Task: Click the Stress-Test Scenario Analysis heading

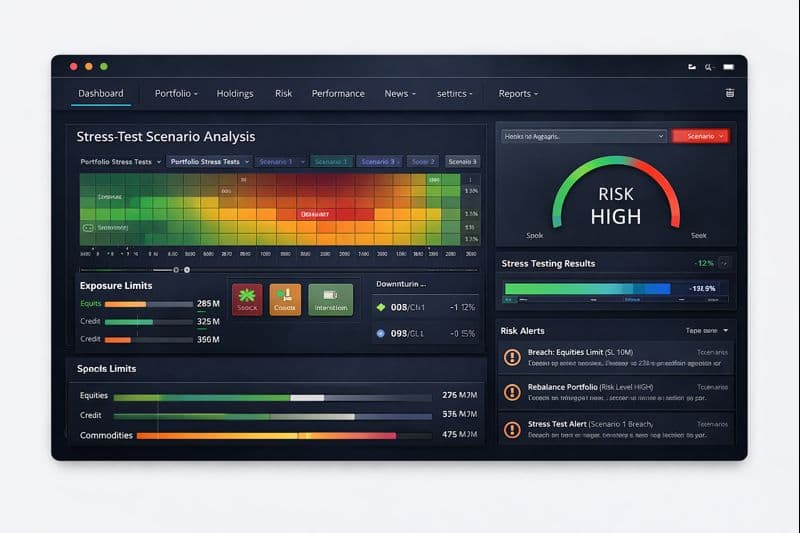Action: click(166, 137)
